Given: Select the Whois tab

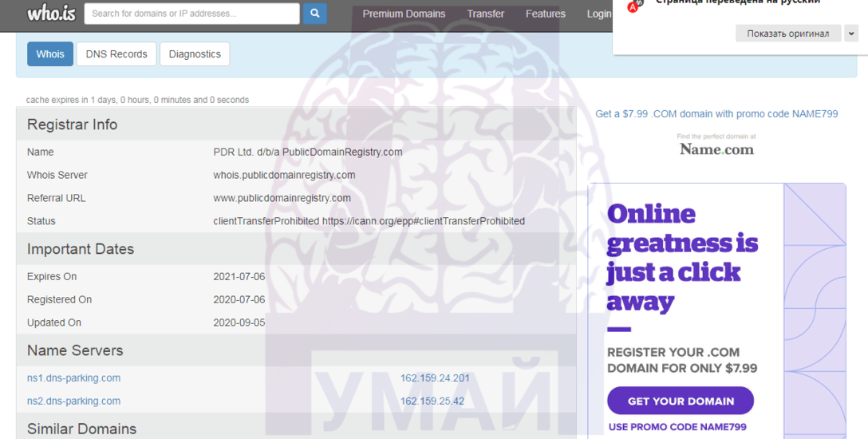Looking at the screenshot, I should (x=50, y=54).
